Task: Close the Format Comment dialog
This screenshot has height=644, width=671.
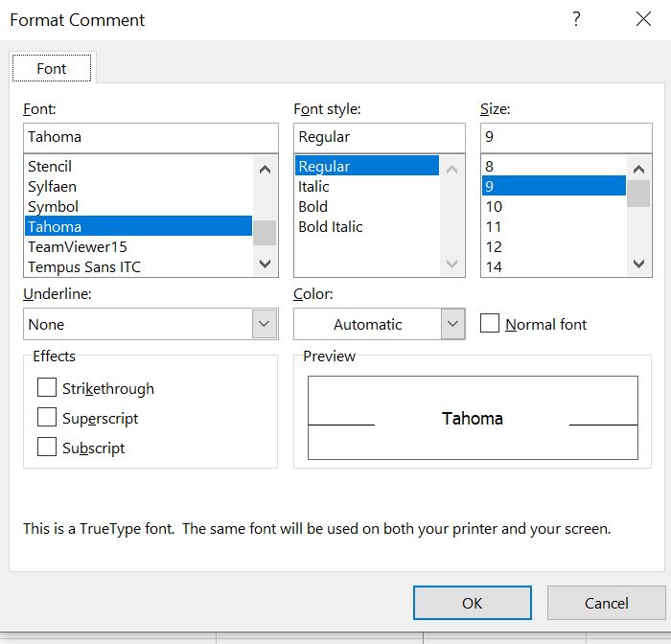Action: [643, 19]
